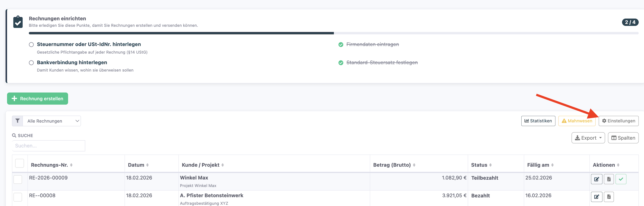Click the Rechnung erstellen button
Image resolution: width=644 pixels, height=206 pixels.
(37, 98)
